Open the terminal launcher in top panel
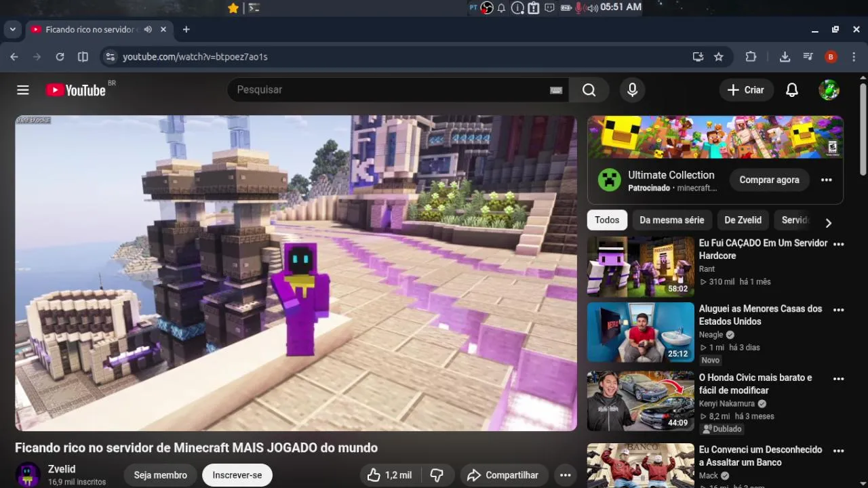 click(x=254, y=8)
